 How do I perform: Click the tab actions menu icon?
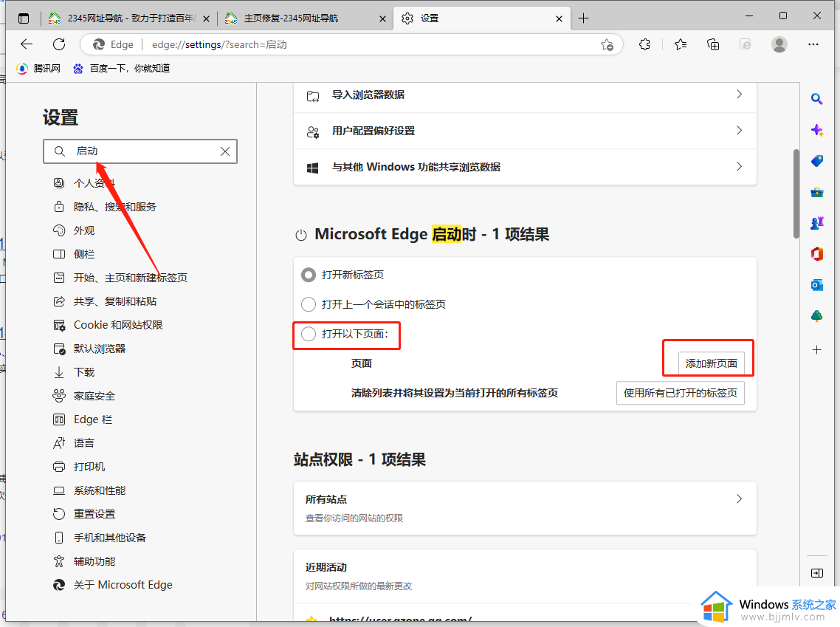point(24,18)
